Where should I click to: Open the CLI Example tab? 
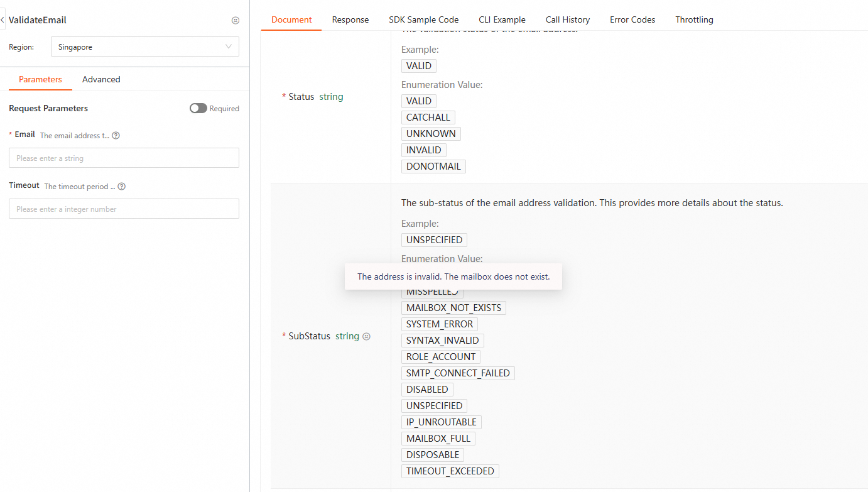pos(502,19)
